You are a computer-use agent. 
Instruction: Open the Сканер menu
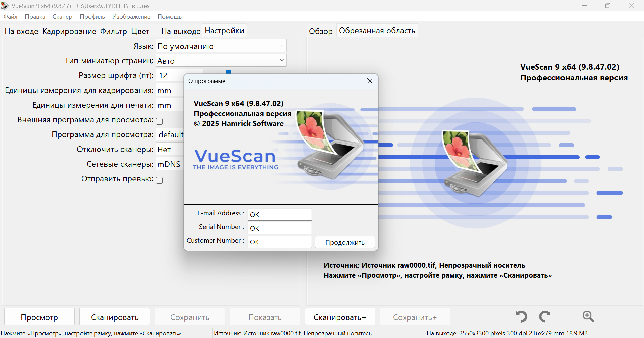click(62, 17)
